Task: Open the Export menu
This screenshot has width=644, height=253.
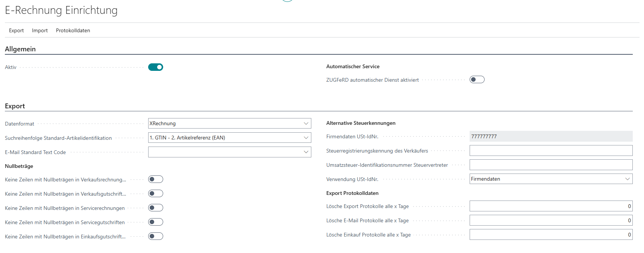Action: pyautogui.click(x=16, y=30)
